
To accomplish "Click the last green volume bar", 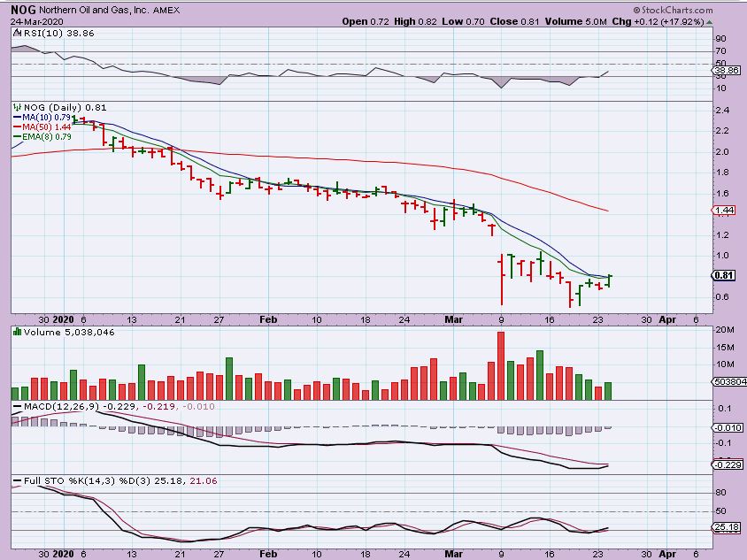I will [x=607, y=391].
